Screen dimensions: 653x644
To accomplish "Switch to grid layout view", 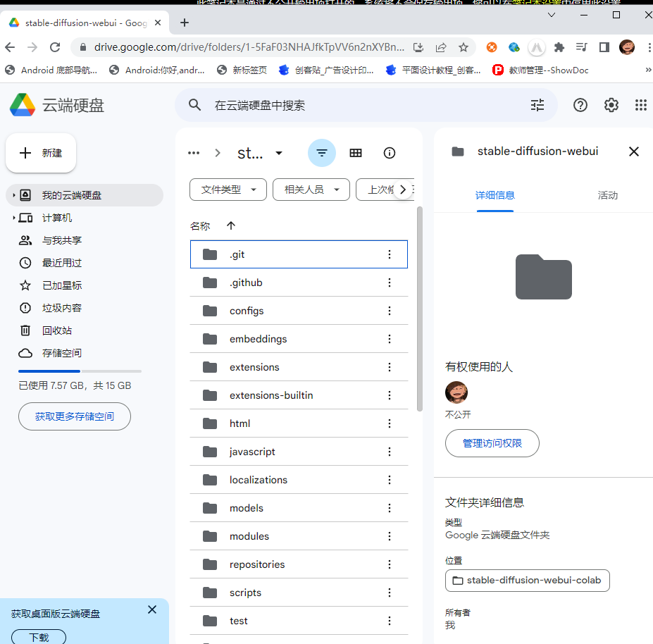I will [x=356, y=153].
